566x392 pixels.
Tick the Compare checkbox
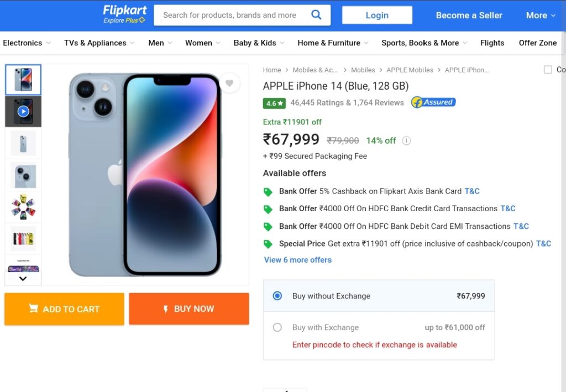[548, 70]
